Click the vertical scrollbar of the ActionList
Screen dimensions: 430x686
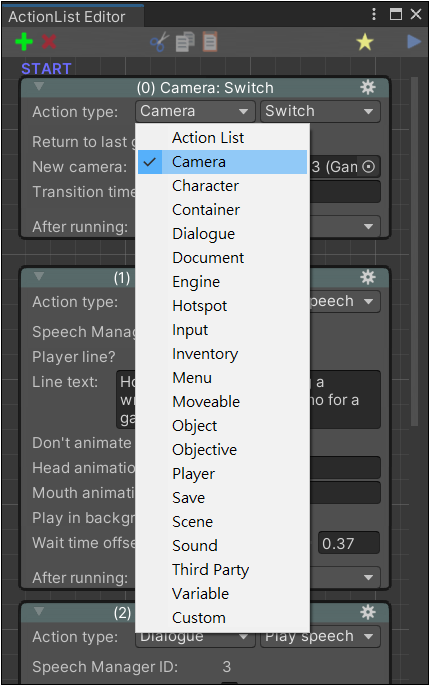[x=414, y=252]
